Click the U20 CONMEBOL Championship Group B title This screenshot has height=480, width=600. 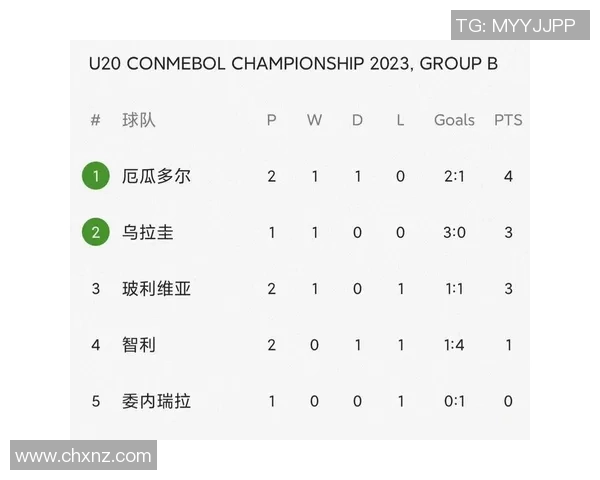(293, 64)
